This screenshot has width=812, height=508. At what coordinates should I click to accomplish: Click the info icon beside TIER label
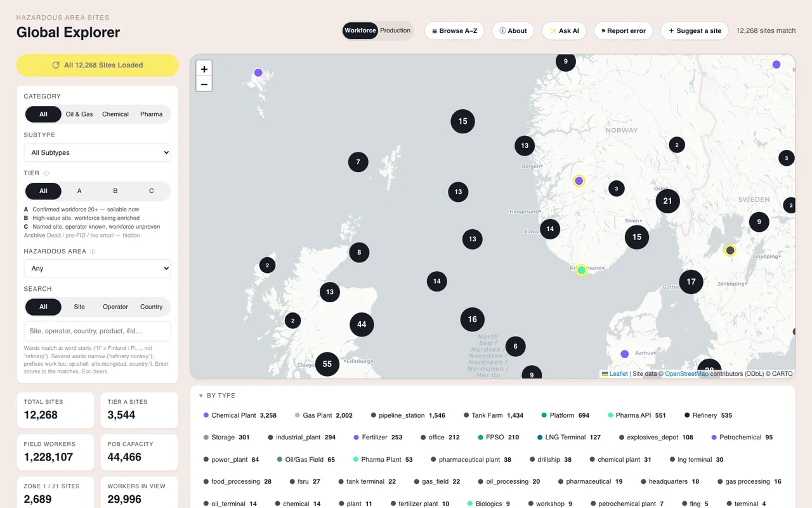(x=46, y=173)
